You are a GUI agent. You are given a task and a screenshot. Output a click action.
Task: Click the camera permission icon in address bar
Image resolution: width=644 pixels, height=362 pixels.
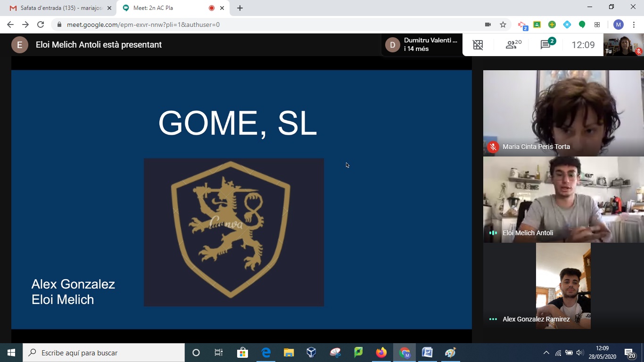pos(488,25)
